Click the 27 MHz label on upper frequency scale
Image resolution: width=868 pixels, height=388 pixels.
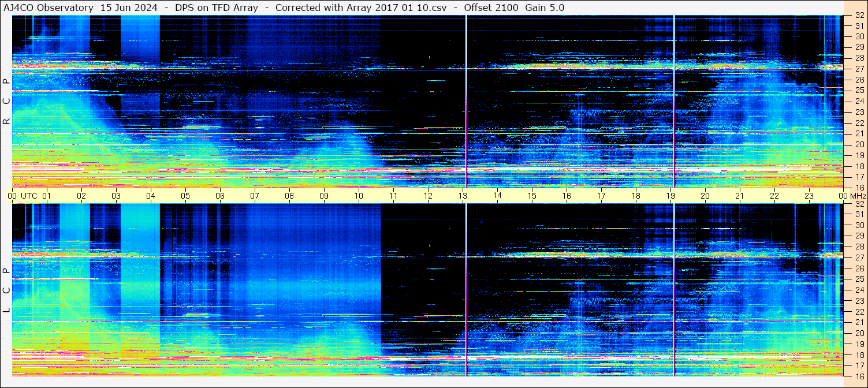(859, 69)
